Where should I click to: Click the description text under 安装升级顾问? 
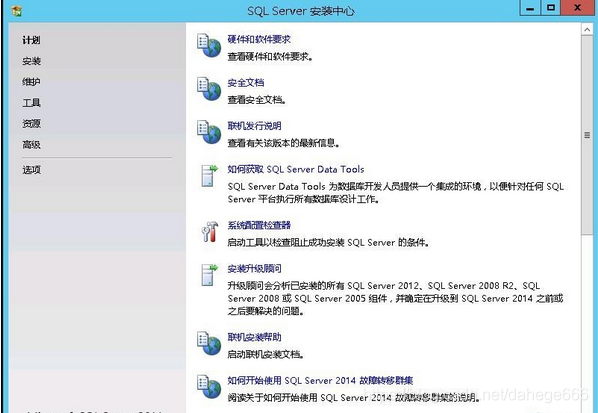click(x=395, y=299)
